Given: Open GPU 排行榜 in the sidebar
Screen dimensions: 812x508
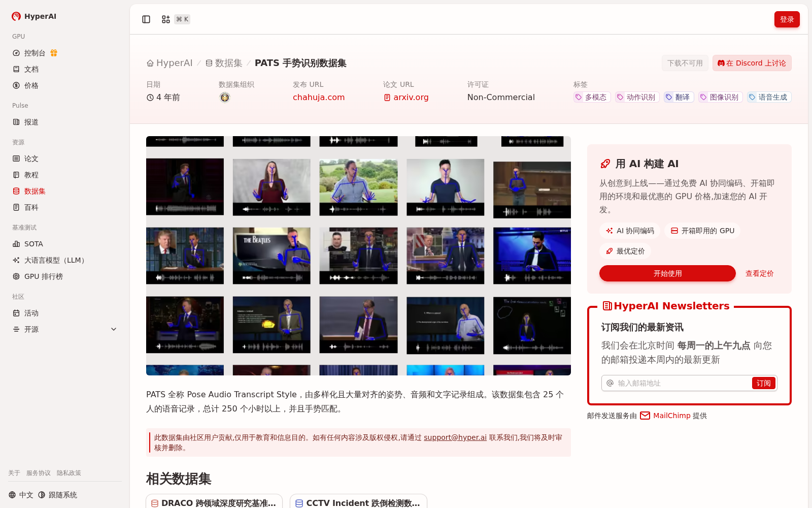Looking at the screenshot, I should pyautogui.click(x=65, y=276).
